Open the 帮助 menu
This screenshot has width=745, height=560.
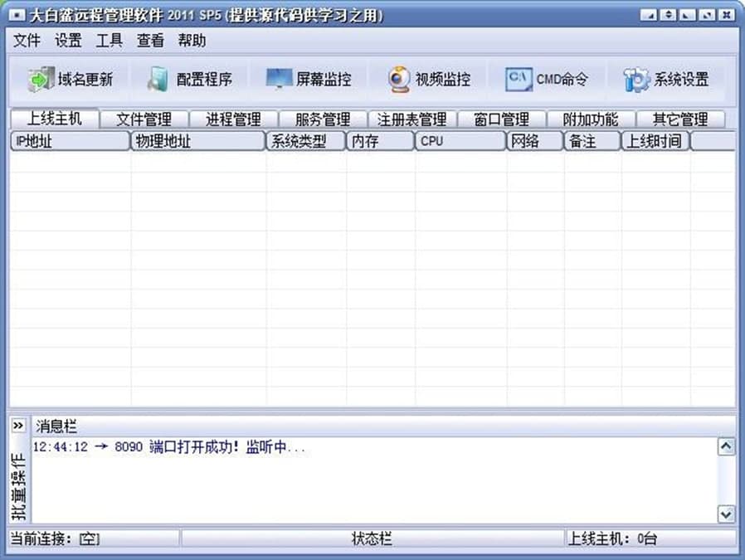(192, 41)
